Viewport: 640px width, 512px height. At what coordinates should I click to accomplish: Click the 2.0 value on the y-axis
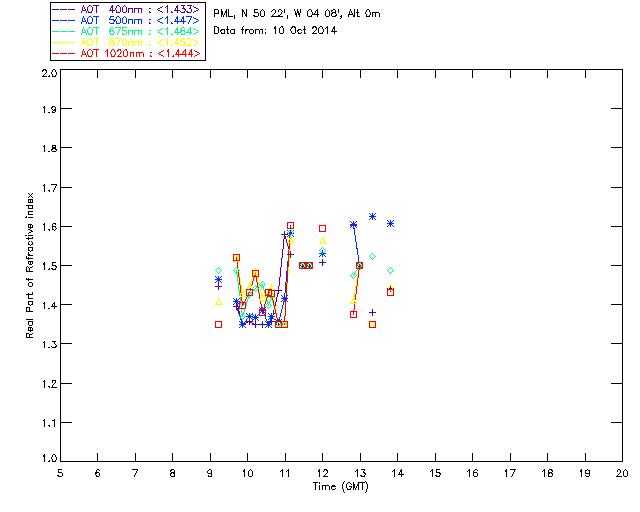coord(50,73)
